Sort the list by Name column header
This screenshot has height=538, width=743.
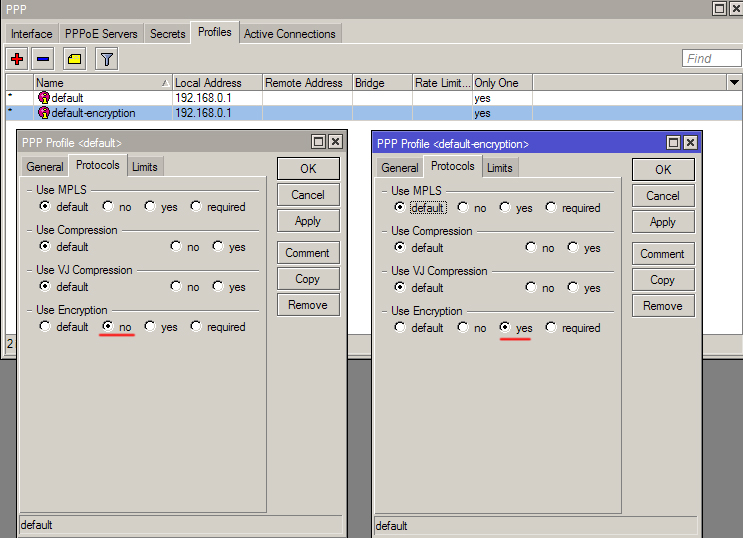pyautogui.click(x=100, y=83)
